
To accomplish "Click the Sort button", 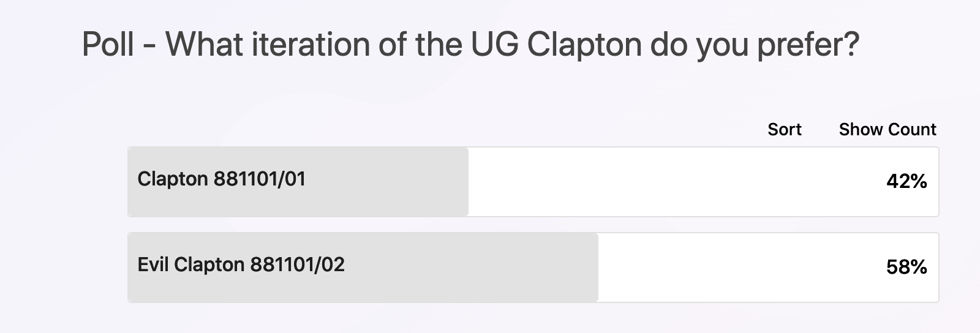I will point(784,129).
